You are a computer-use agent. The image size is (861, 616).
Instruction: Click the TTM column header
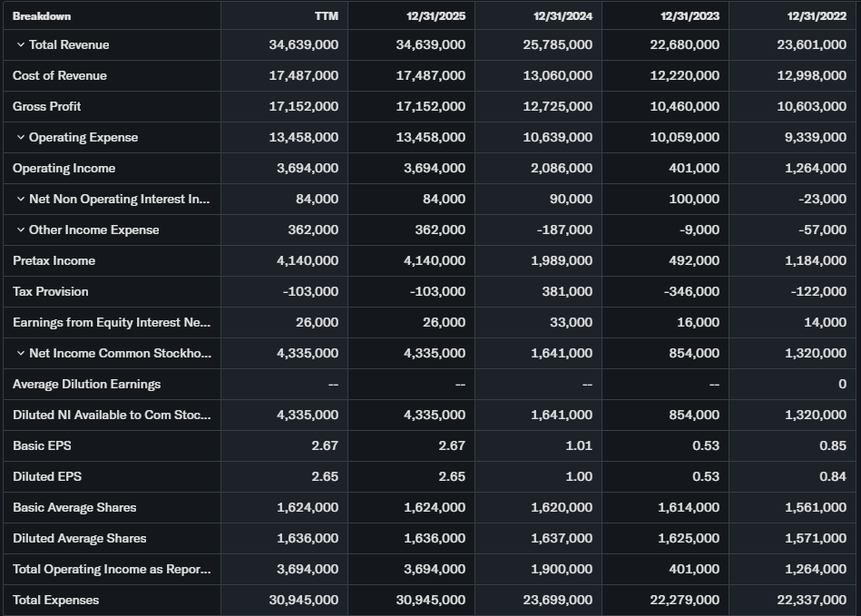point(326,15)
